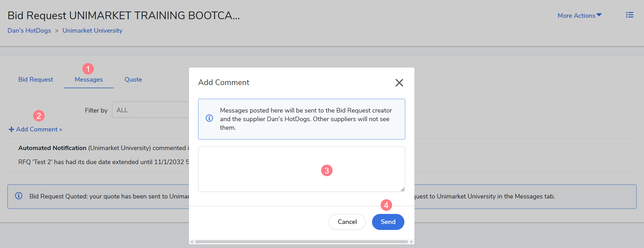This screenshot has height=248, width=644.
Task: Click the info icon beside Bid Request Quoted
Action: tap(19, 196)
